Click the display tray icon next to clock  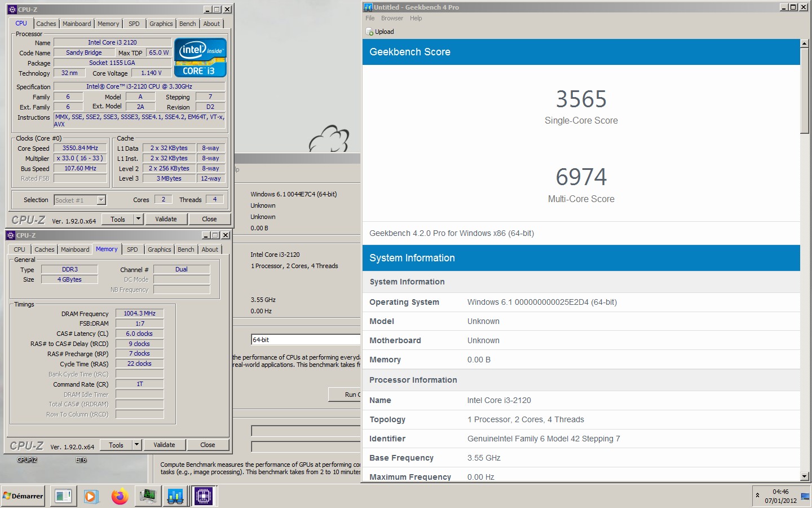[805, 496]
